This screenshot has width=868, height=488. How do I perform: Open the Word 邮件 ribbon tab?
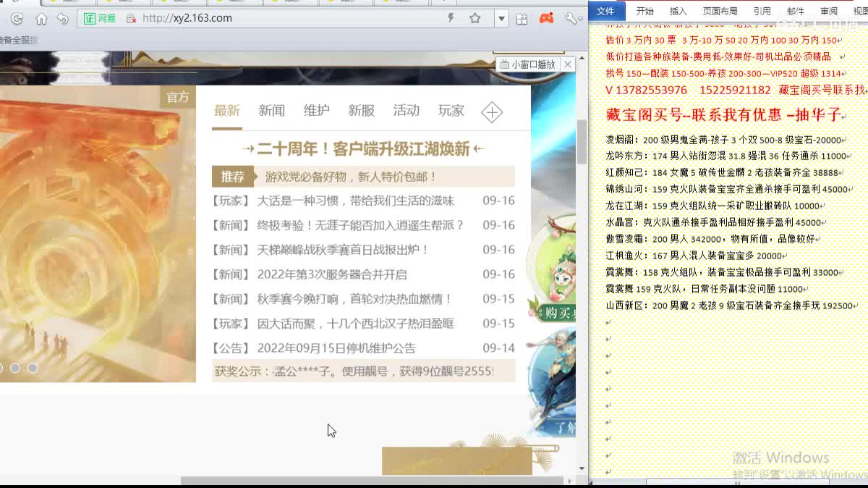click(796, 11)
